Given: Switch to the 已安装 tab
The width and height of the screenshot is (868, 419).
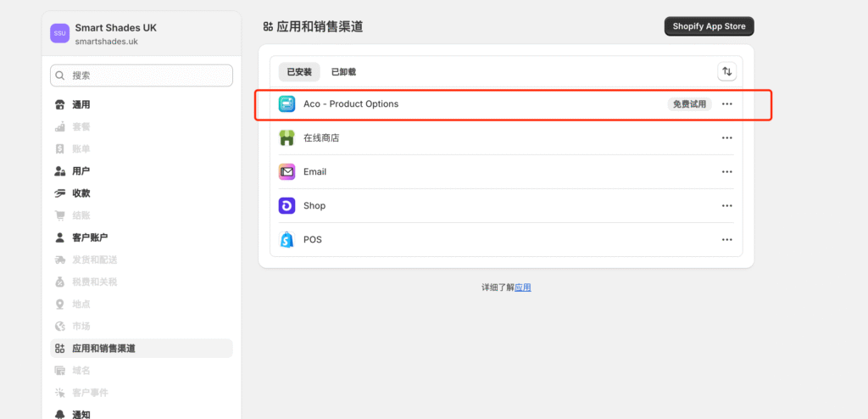Looking at the screenshot, I should click(x=299, y=72).
